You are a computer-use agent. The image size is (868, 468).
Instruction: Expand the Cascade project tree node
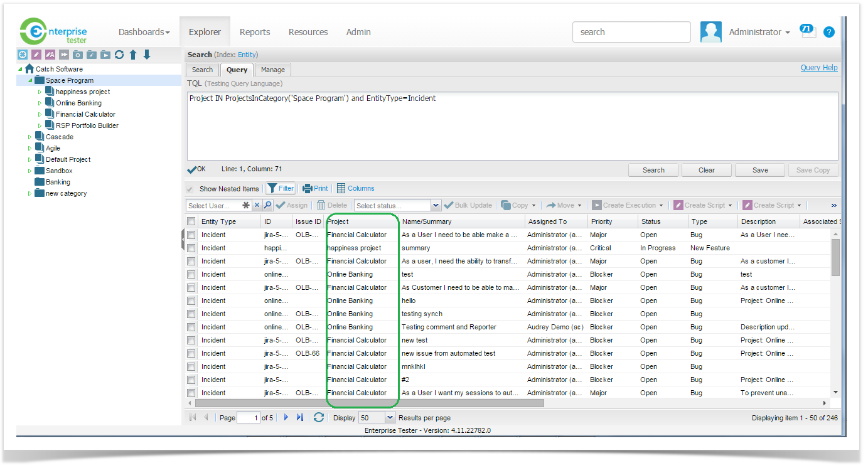coord(29,137)
